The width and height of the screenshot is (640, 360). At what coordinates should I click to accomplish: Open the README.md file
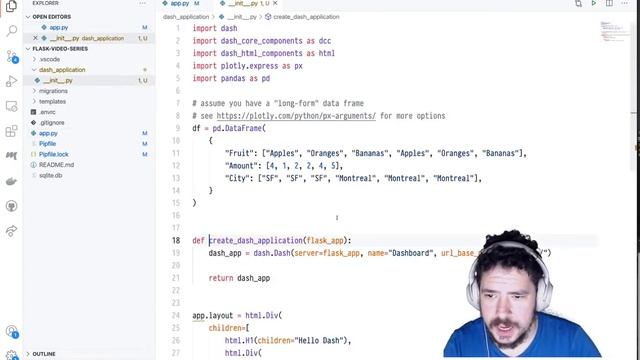pyautogui.click(x=56, y=165)
